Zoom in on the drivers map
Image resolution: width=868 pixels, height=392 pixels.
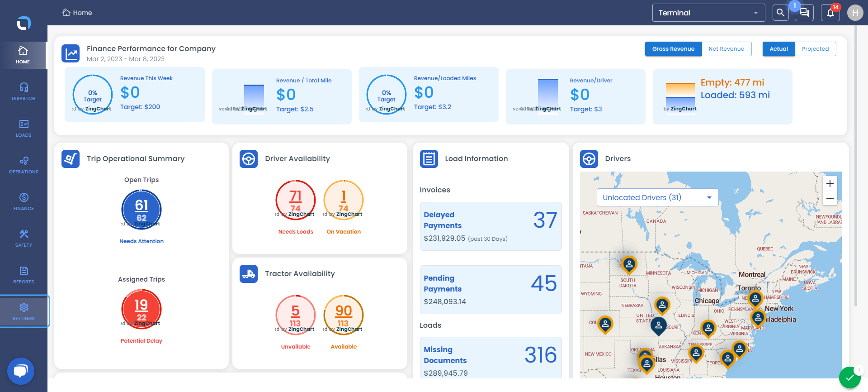pyautogui.click(x=830, y=183)
